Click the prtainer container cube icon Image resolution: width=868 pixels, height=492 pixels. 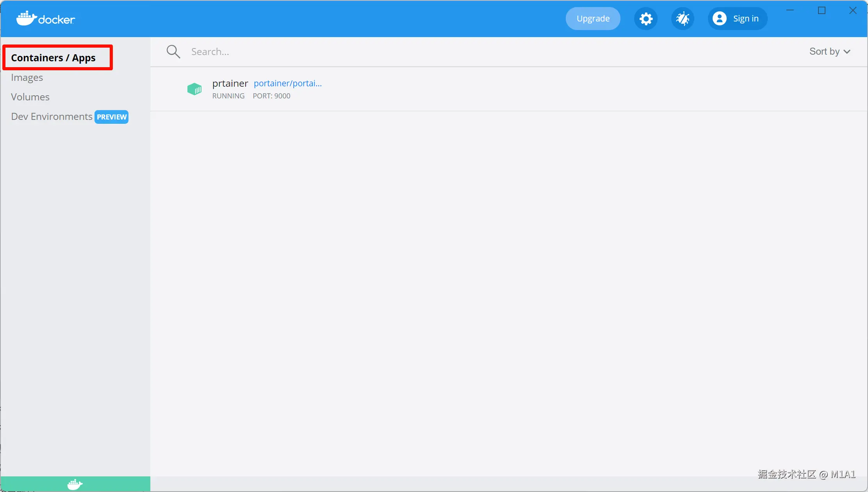[194, 89]
